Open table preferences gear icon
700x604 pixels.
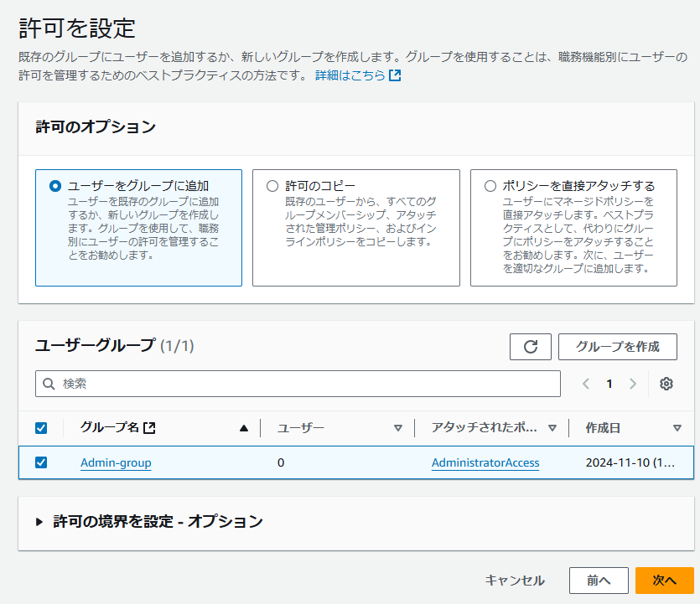666,384
